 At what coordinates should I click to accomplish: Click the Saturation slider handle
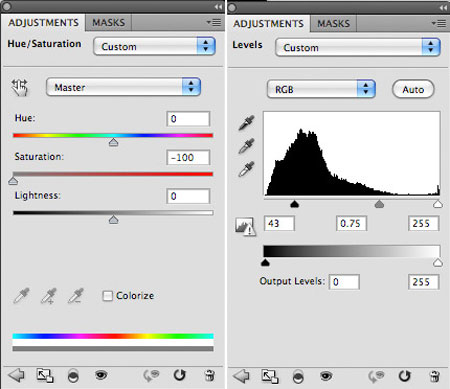pos(13,181)
